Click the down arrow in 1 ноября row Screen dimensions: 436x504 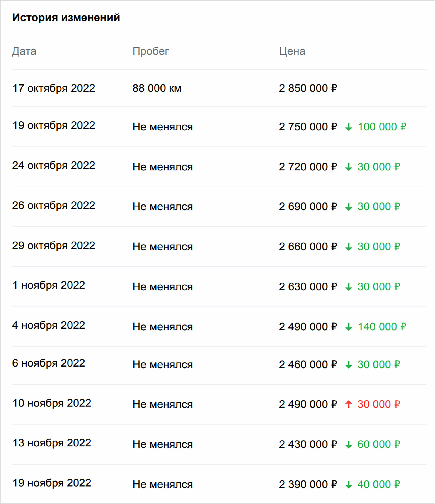click(349, 287)
